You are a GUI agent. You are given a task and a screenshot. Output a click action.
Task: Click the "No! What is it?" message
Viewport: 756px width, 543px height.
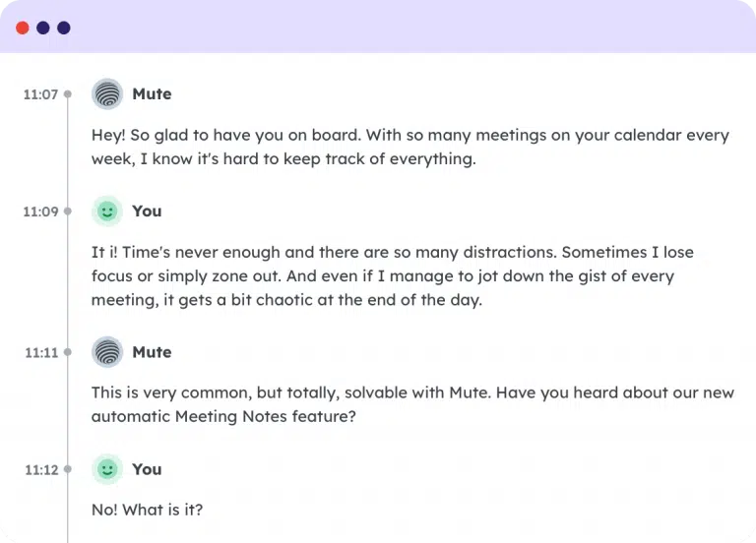click(x=147, y=510)
